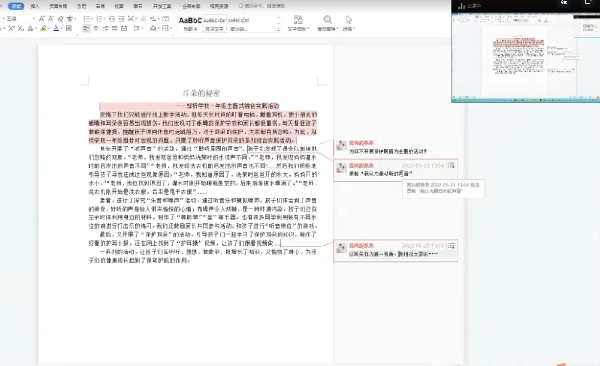Screen dimensions: 600x366
Task: Open the Developer Tools tab
Action: coord(162,6)
